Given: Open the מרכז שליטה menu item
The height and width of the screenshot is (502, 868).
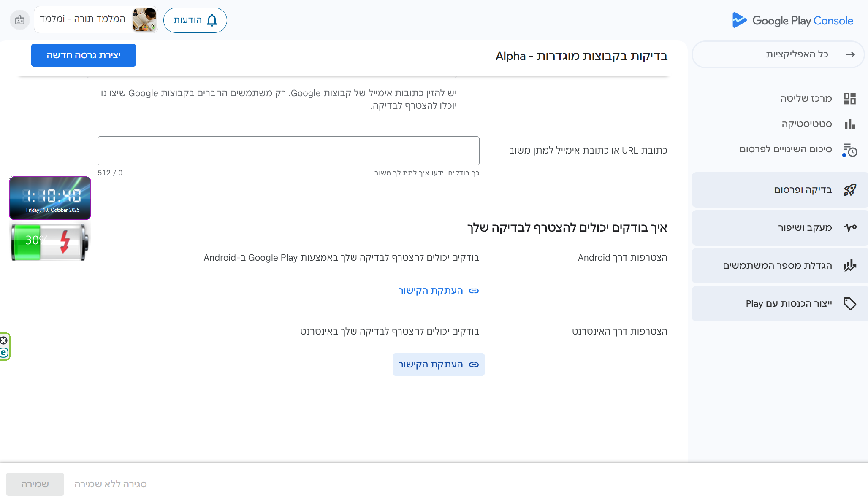Looking at the screenshot, I should tap(806, 99).
